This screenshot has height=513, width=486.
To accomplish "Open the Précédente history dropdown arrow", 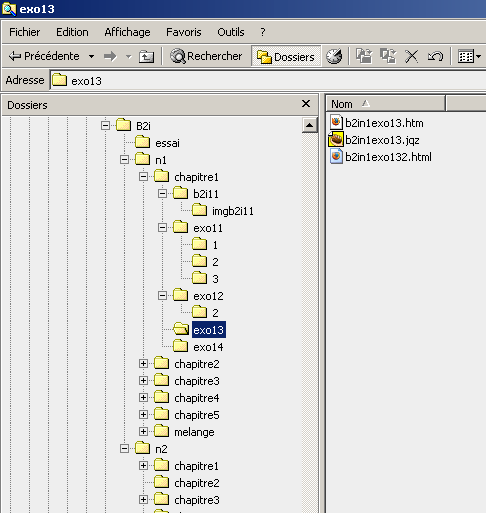I will 91,56.
